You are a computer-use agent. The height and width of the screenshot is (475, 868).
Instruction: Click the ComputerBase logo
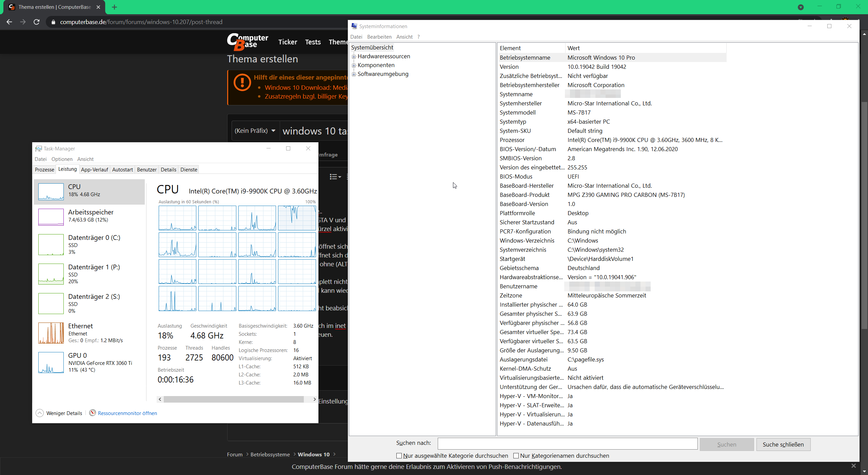click(248, 42)
